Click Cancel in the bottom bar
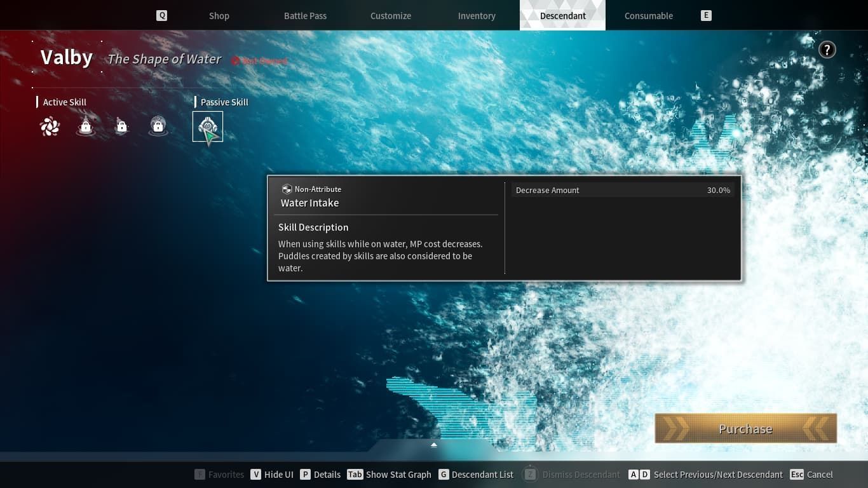Viewport: 868px width, 488px height. (x=811, y=475)
